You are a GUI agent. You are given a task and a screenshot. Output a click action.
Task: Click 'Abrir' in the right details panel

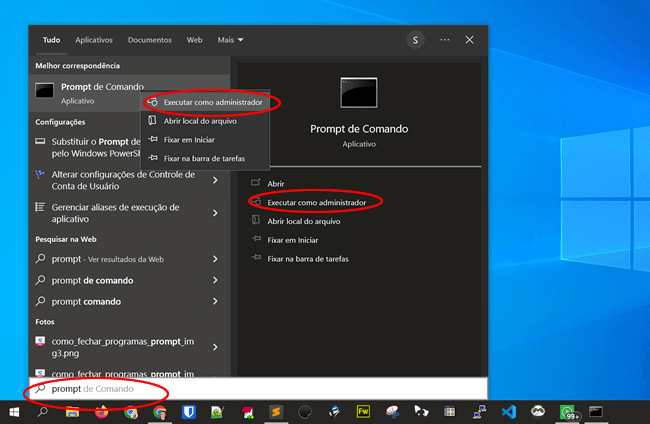pyautogui.click(x=276, y=183)
